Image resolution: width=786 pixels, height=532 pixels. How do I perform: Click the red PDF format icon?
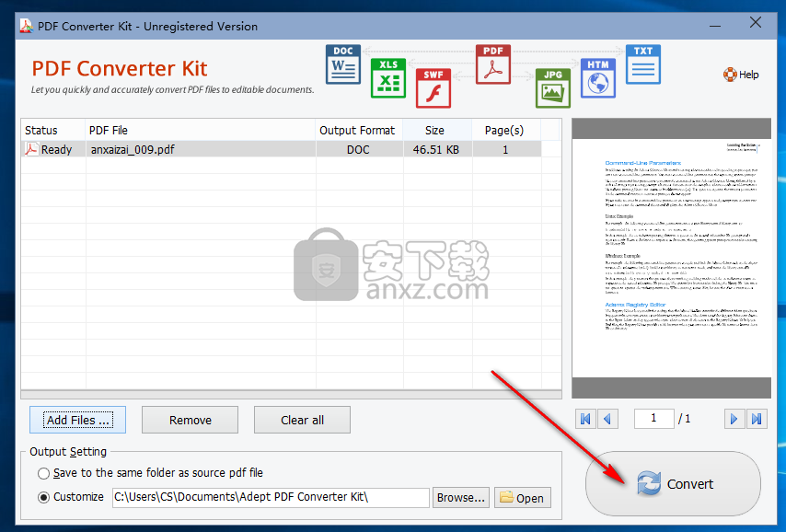pos(493,64)
